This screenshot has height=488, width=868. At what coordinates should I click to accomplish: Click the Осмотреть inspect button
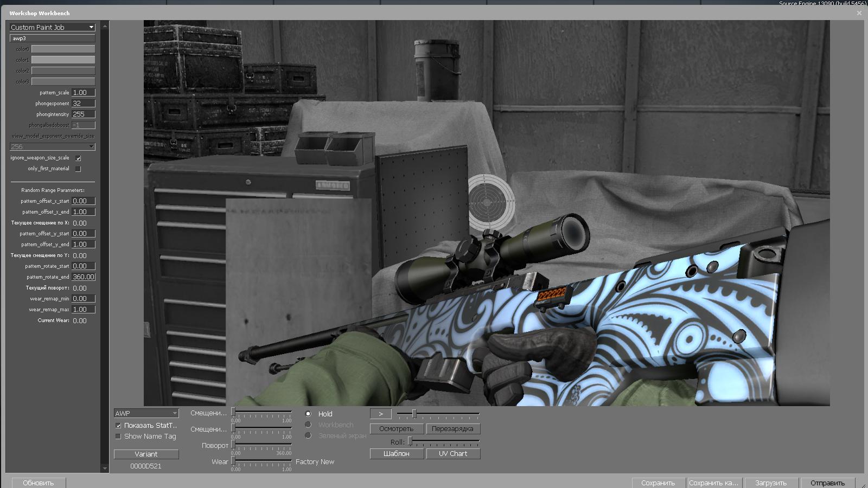click(397, 429)
